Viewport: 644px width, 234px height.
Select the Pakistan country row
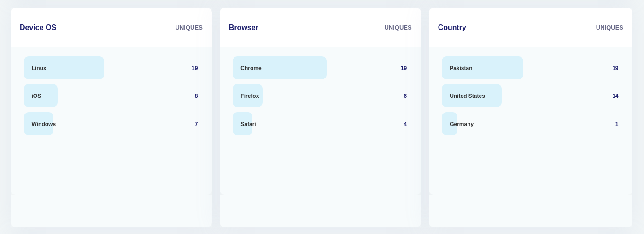[530, 68]
